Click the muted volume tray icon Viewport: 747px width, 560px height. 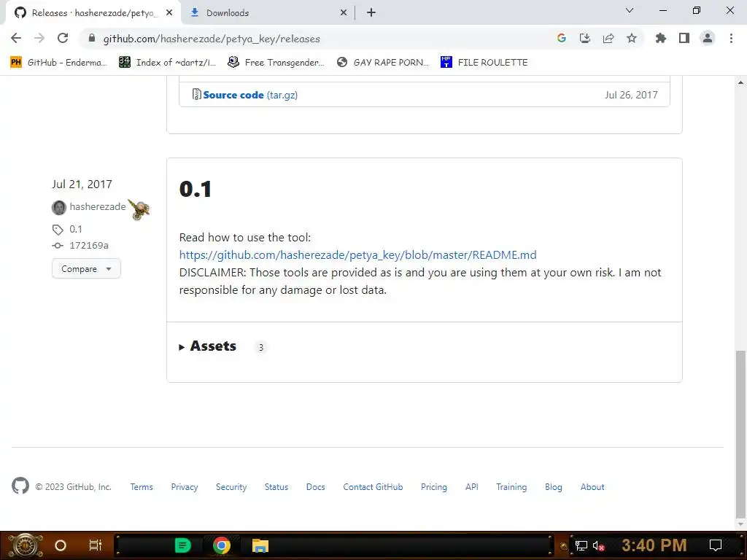(x=598, y=545)
